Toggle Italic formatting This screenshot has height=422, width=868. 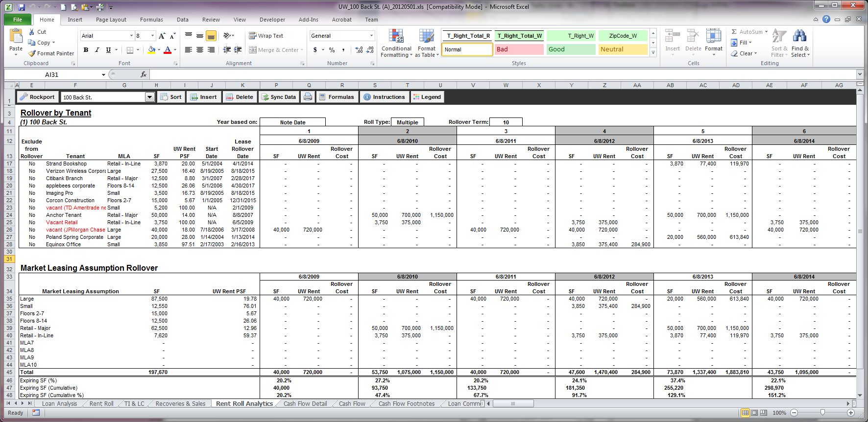tap(97, 49)
